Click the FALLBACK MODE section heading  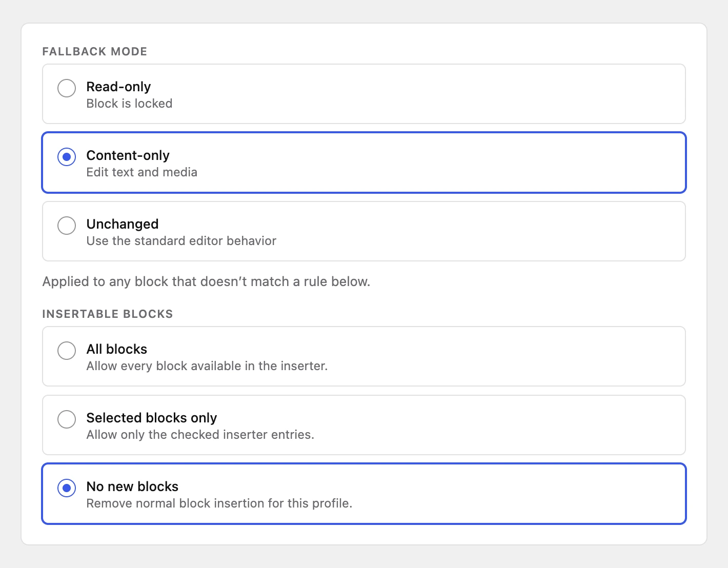tap(95, 52)
